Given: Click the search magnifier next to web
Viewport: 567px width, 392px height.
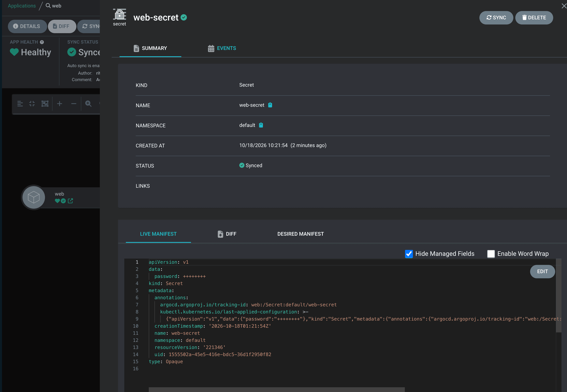Looking at the screenshot, I should point(48,6).
